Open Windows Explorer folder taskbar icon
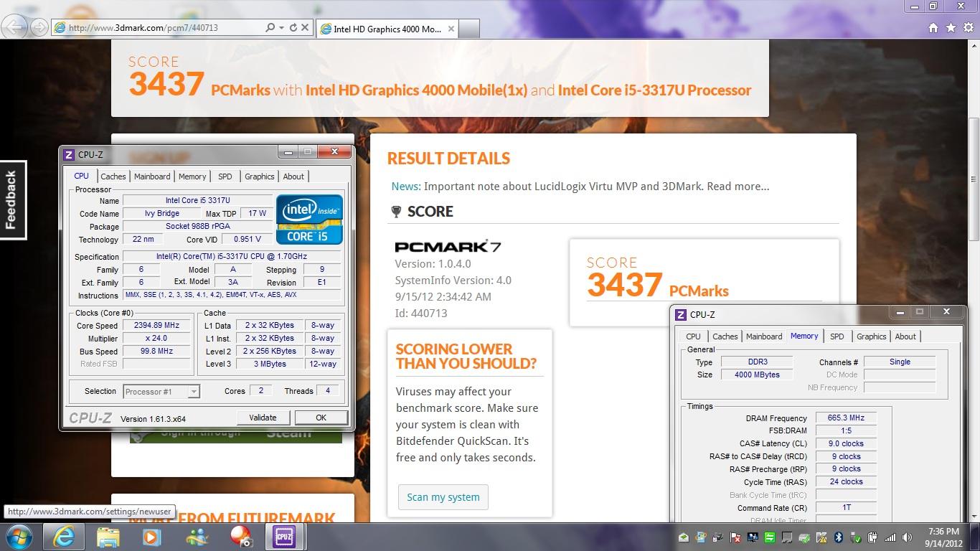This screenshot has width=980, height=551. pyautogui.click(x=108, y=537)
